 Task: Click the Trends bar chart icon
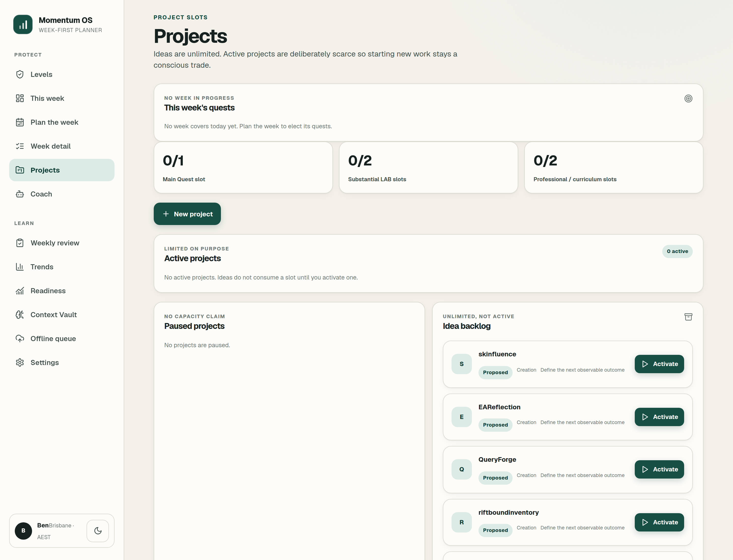point(20,267)
